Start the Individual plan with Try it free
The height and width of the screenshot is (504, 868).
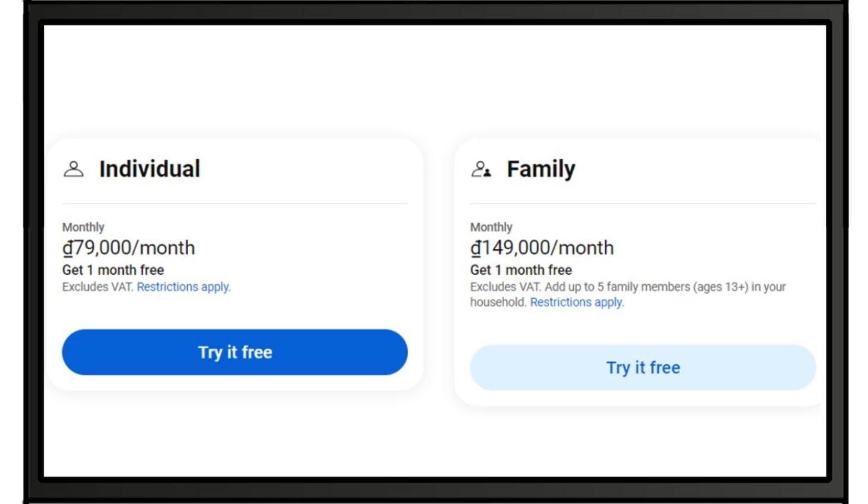click(x=235, y=352)
